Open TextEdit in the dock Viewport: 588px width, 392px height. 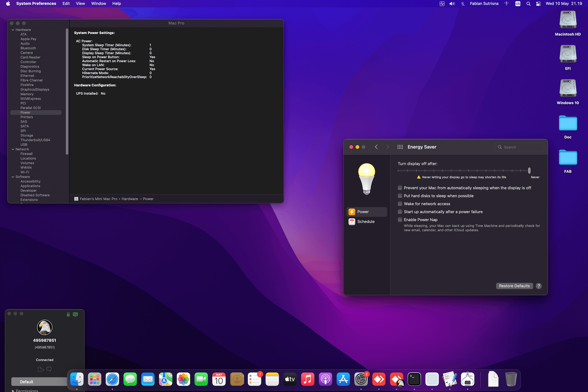tap(450, 379)
